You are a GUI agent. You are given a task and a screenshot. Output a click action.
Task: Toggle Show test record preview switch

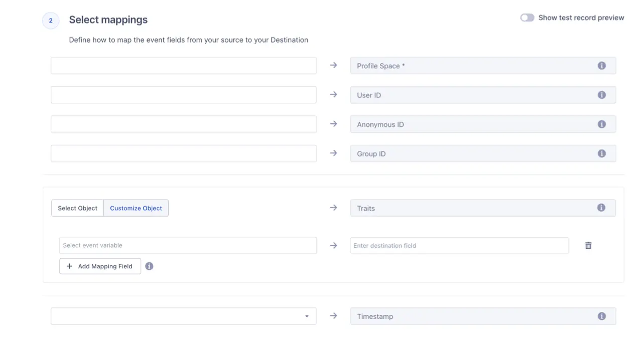(527, 18)
